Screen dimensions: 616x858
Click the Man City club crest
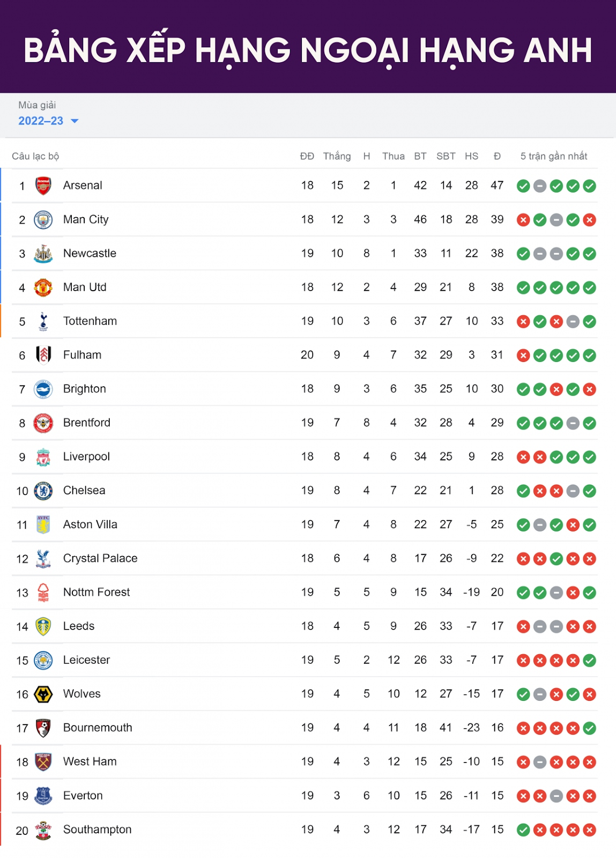43,220
